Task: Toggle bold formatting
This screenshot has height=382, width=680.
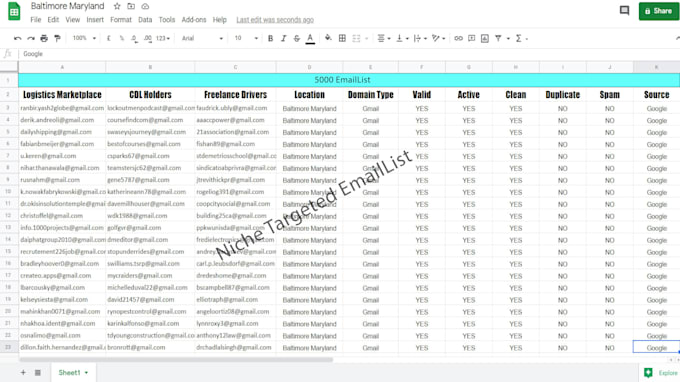Action: [x=270, y=38]
